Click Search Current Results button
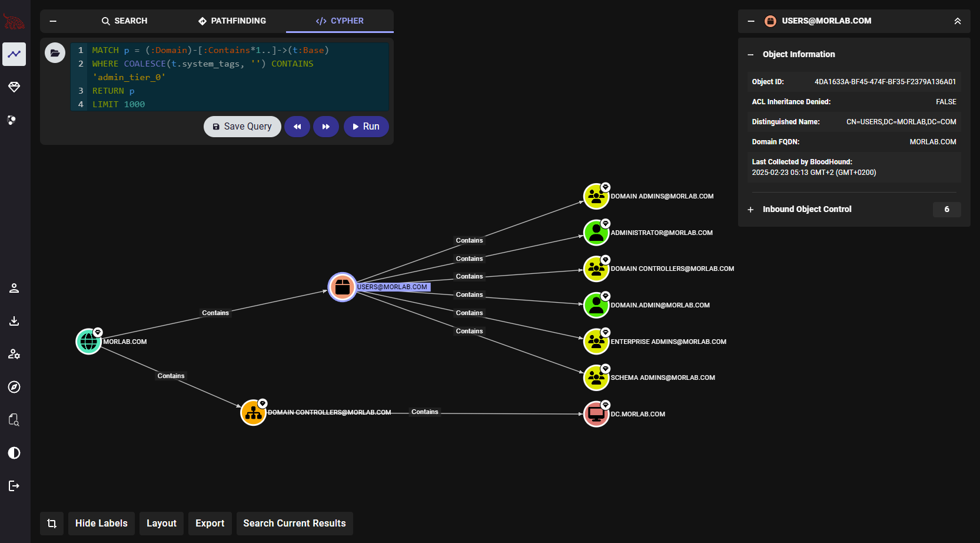Image resolution: width=980 pixels, height=543 pixels. click(294, 524)
